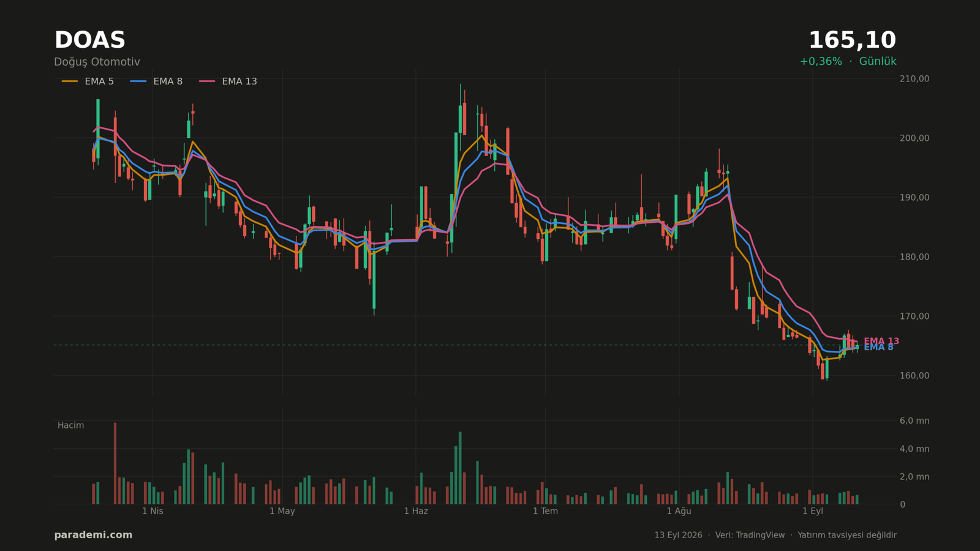Click the DOAS ticker title

point(89,40)
